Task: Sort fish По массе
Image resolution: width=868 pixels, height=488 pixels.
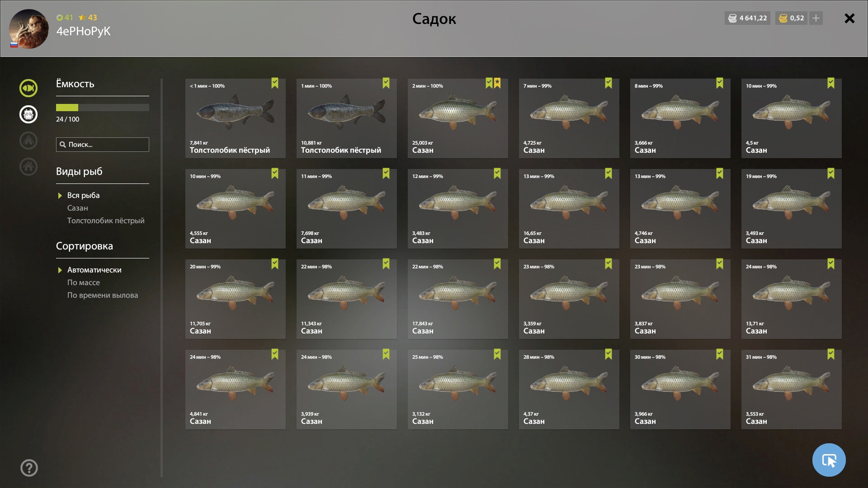Action: click(x=84, y=282)
